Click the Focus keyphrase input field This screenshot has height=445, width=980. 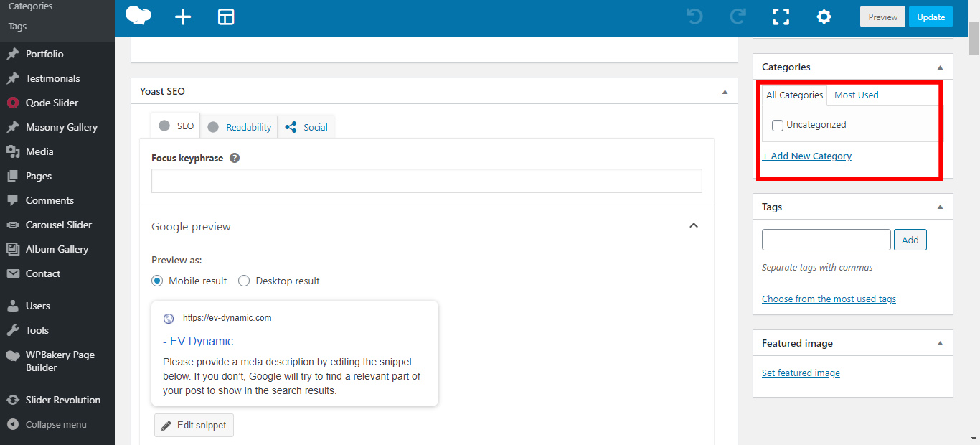(427, 181)
